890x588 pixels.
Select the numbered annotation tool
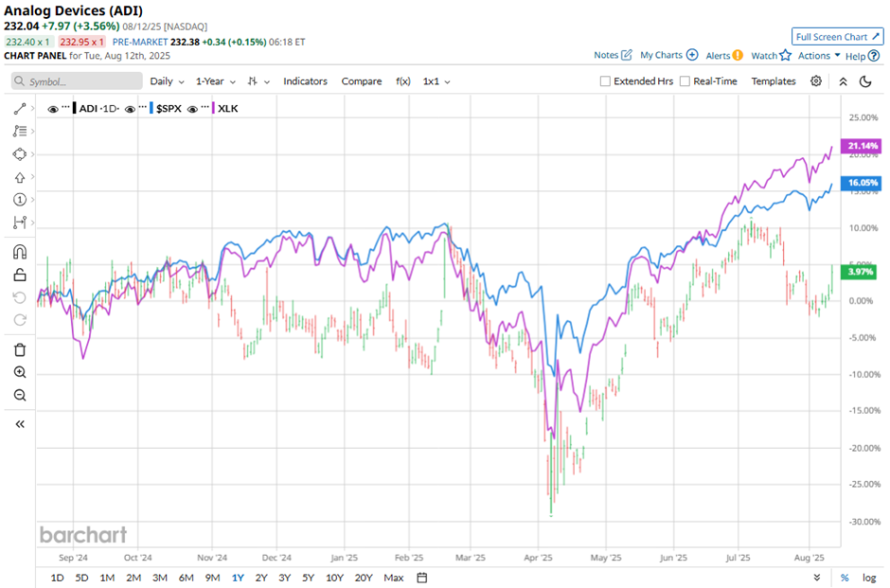click(x=20, y=200)
